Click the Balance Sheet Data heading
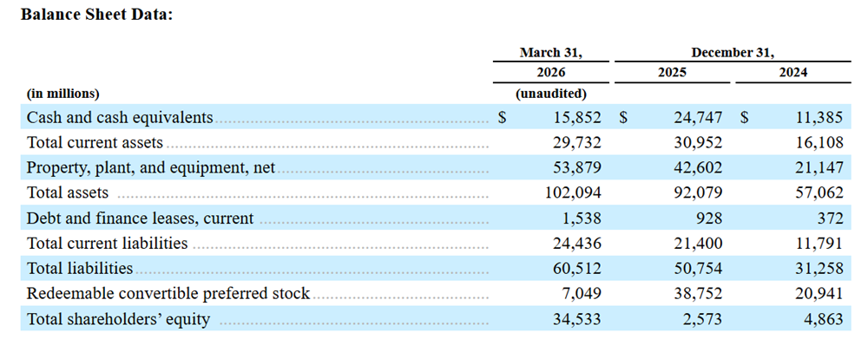Screen dimensions: 868x339 tap(97, 15)
